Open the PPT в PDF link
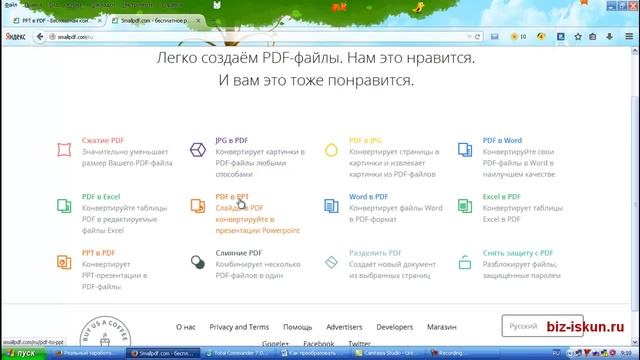The image size is (640, 360). (98, 253)
